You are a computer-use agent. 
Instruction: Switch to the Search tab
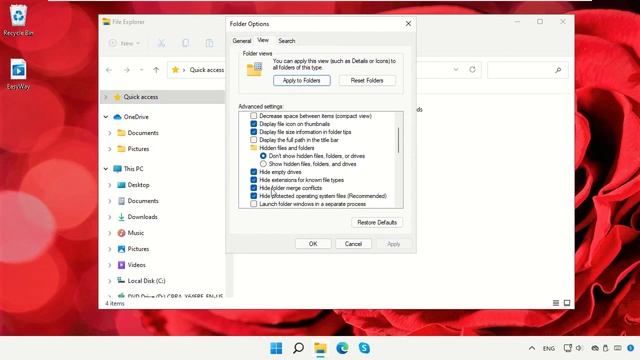pyautogui.click(x=287, y=41)
